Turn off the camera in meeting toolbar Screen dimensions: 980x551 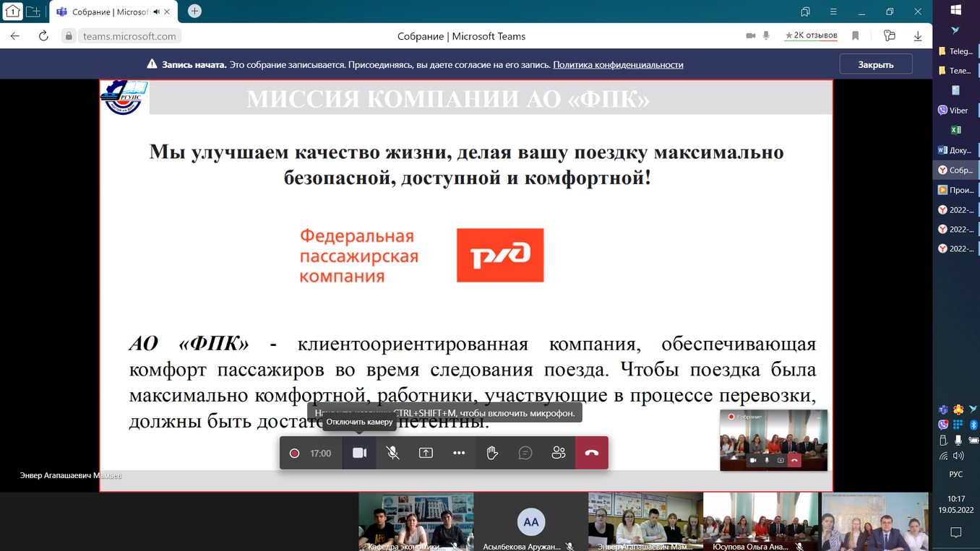click(359, 453)
